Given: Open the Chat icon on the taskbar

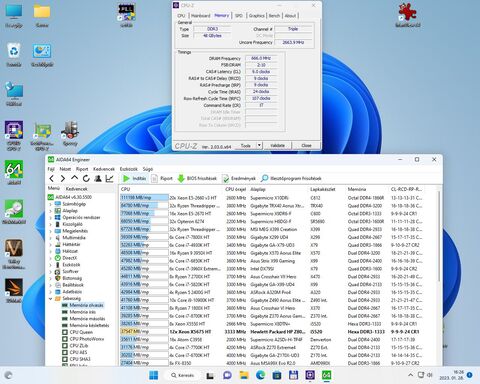Looking at the screenshot, I should coord(227,375).
